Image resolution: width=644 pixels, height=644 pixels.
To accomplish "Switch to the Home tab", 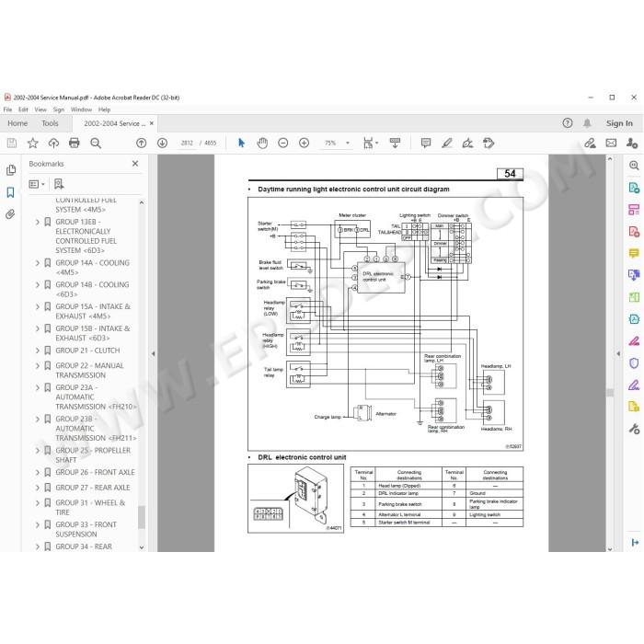I will pyautogui.click(x=17, y=123).
